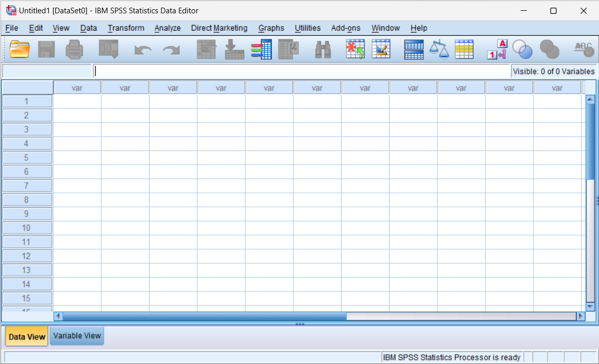Click the horizontal scrollbar right arrow
Screen dimensions: 599x364
click(x=581, y=316)
